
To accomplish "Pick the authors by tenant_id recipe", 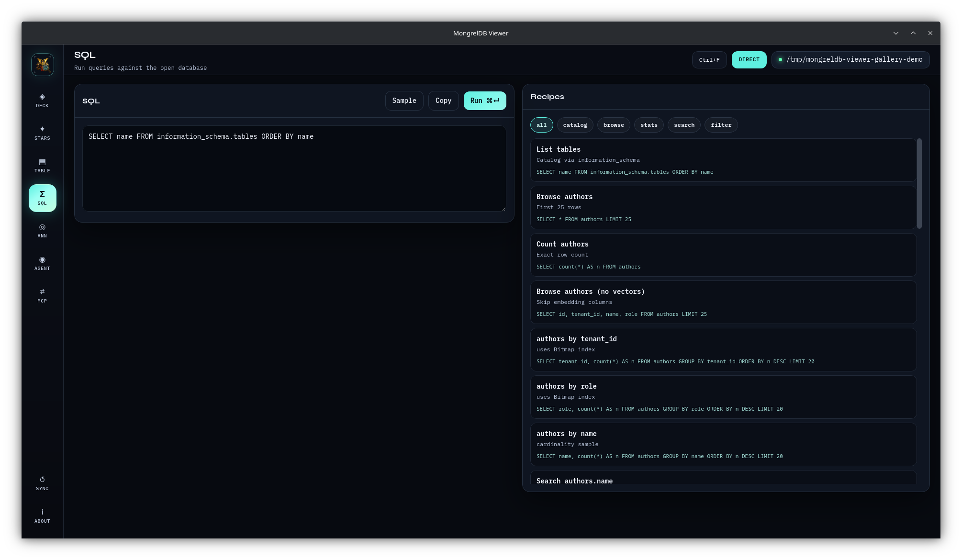I will [723, 349].
